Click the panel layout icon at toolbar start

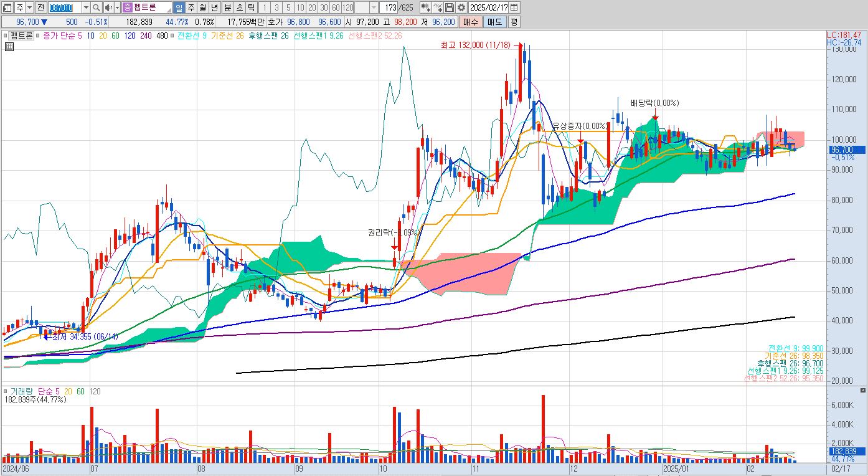click(x=7, y=7)
